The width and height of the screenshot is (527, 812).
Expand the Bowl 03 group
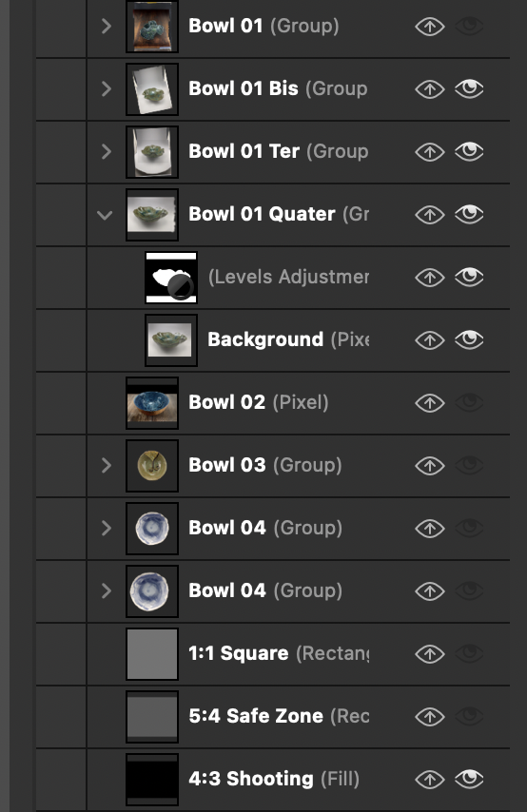[107, 465]
